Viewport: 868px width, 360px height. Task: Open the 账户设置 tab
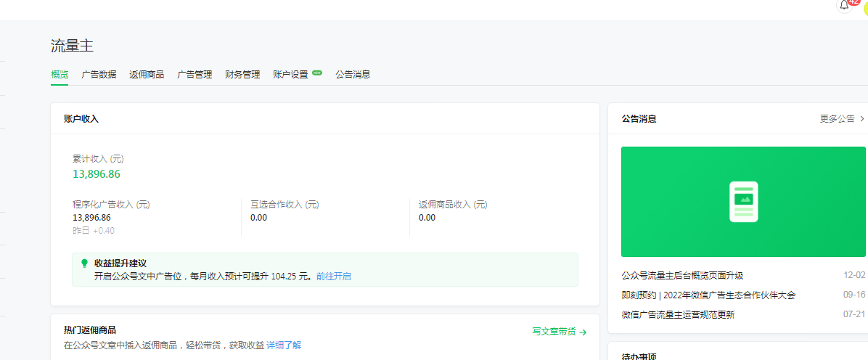(290, 74)
